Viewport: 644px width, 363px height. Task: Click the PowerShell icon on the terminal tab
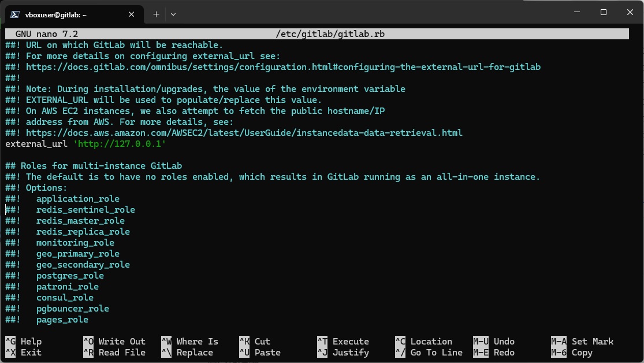point(15,14)
